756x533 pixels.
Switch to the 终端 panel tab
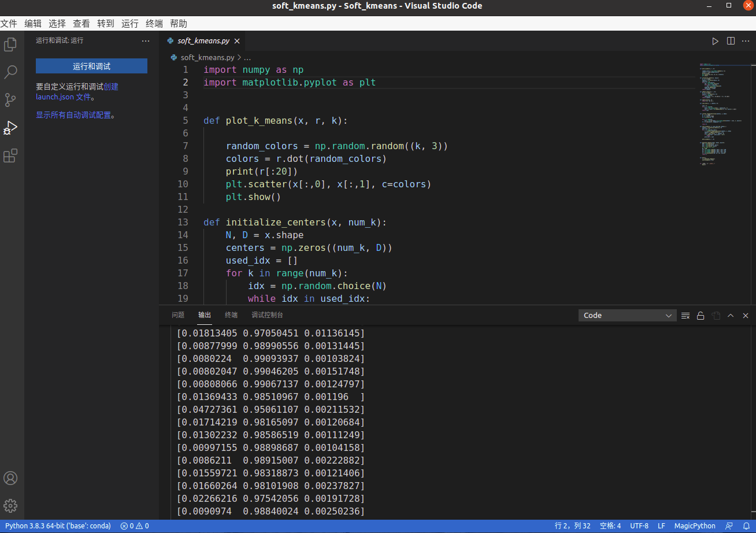(231, 315)
